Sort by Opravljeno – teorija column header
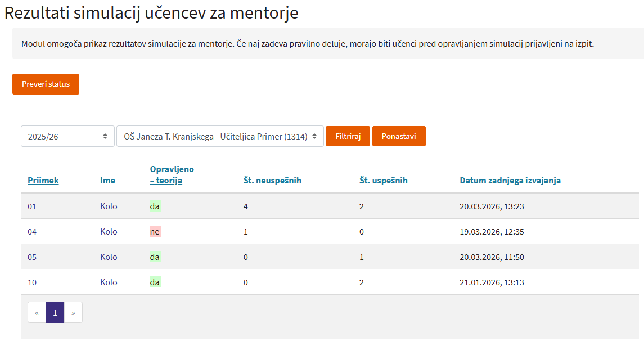Viewport: 644px width, 346px height. point(172,175)
